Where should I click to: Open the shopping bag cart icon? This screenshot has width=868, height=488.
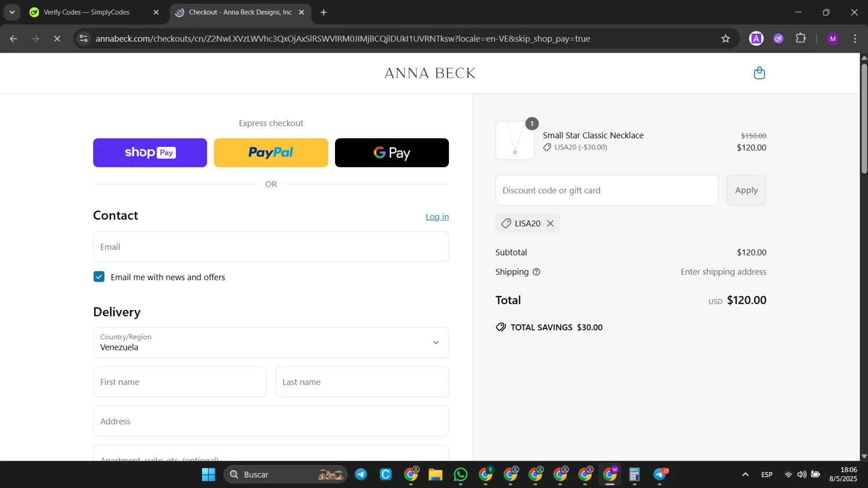[x=759, y=73]
